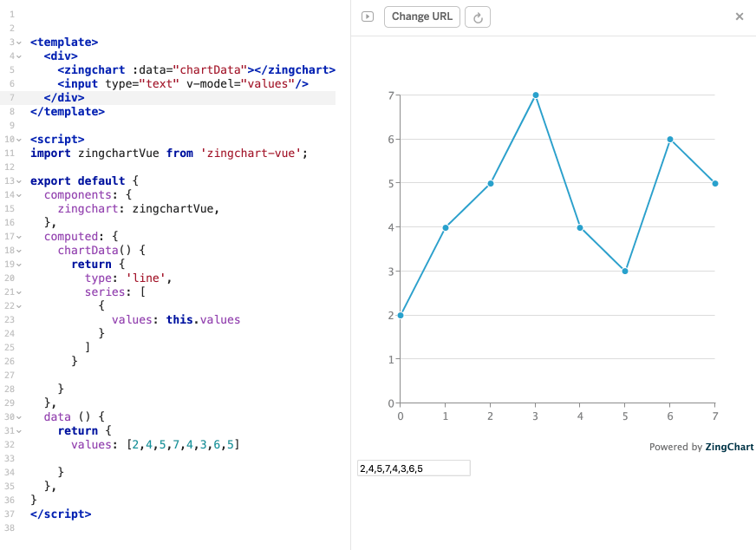The image size is (756, 550).
Task: Collapse the components object at line 14
Action: coord(16,194)
